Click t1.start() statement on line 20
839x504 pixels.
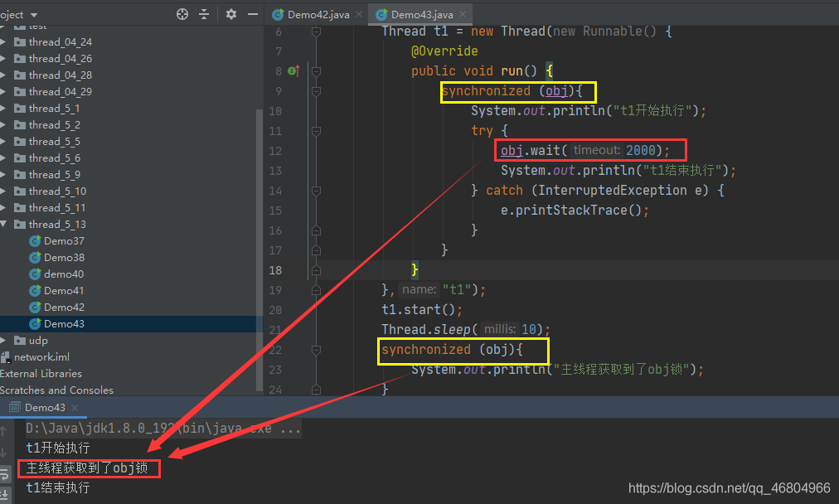click(422, 310)
